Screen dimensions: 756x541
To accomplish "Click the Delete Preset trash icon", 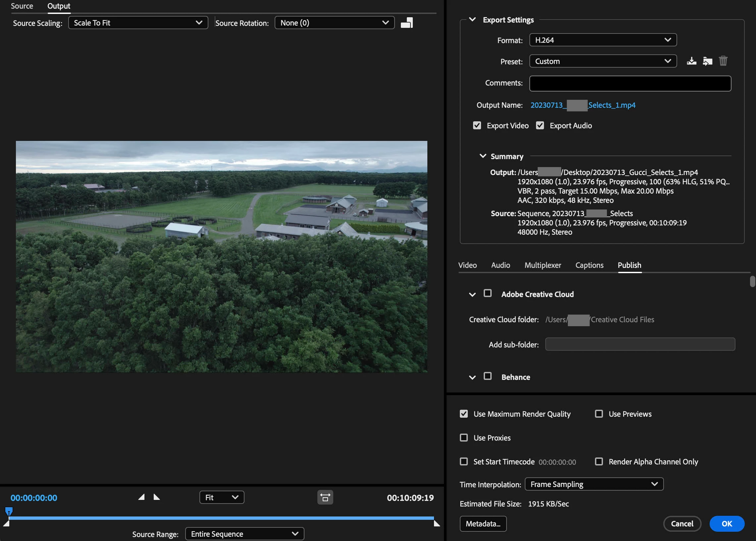I will tap(723, 61).
